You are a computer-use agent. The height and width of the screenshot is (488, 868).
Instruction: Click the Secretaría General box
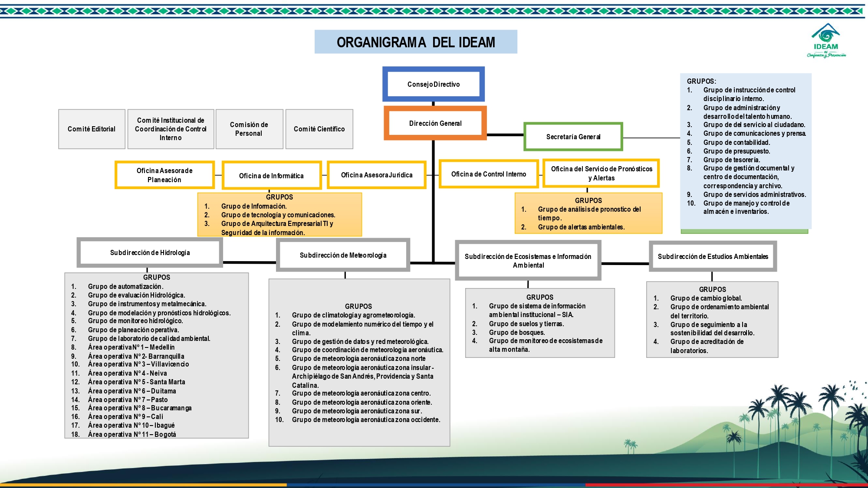[573, 137]
